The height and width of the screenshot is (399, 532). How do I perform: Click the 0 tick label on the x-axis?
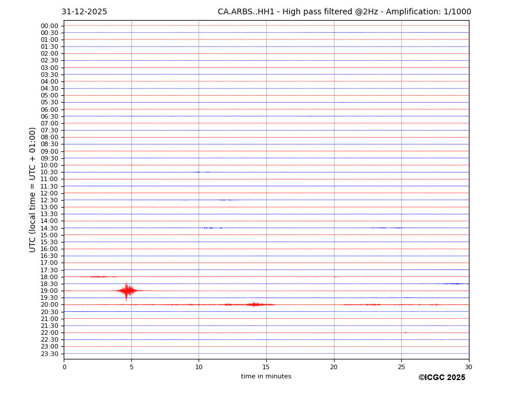pyautogui.click(x=64, y=367)
